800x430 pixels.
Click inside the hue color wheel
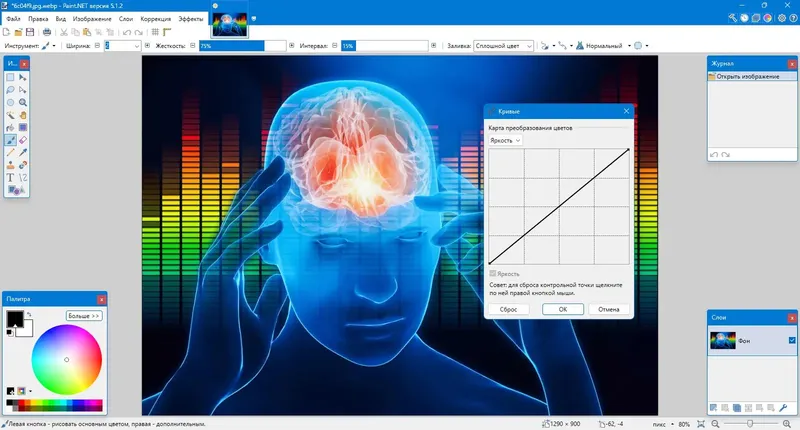pyautogui.click(x=67, y=360)
